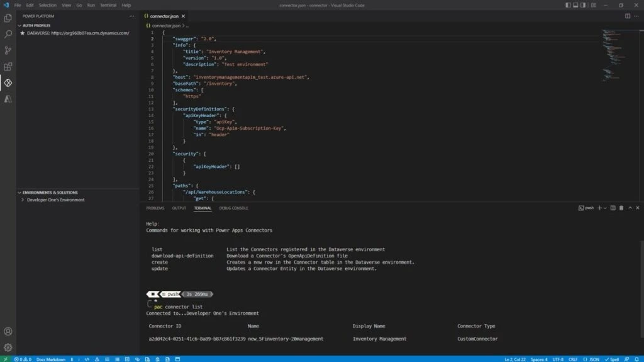Switch to the Problems panel tab

tap(155, 208)
